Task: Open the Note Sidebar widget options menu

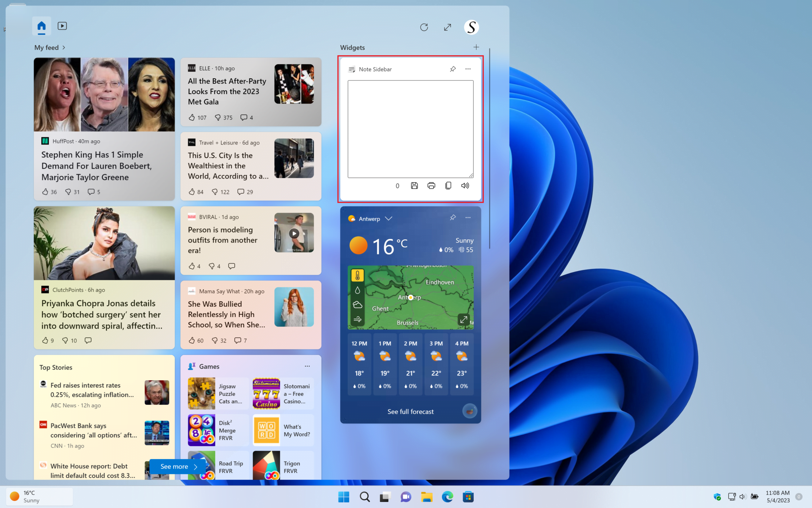Action: [468, 69]
